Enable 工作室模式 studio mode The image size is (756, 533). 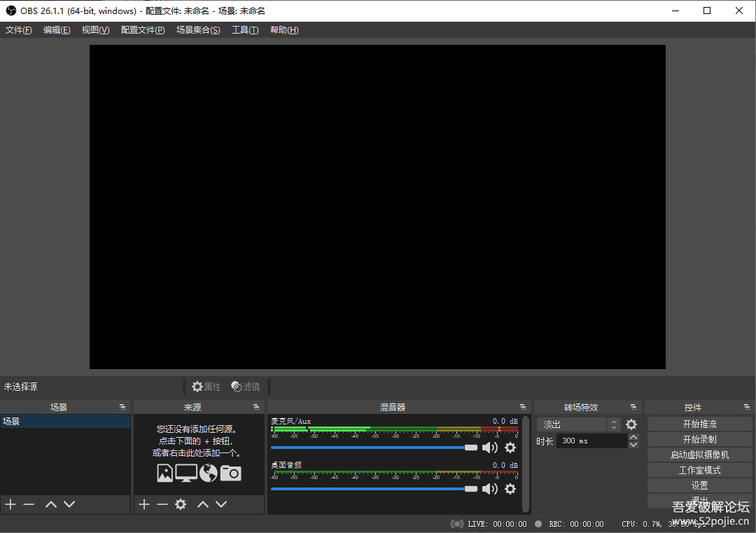click(699, 470)
